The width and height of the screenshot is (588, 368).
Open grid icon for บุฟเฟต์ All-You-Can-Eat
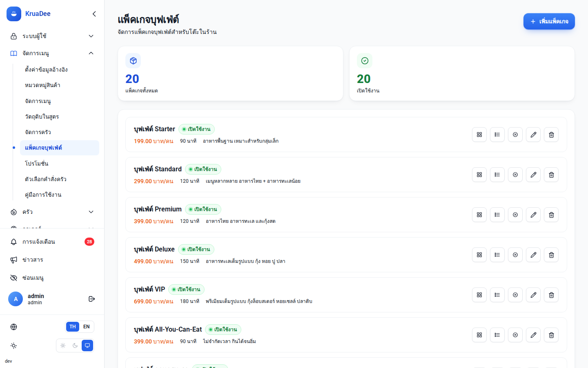point(479,335)
